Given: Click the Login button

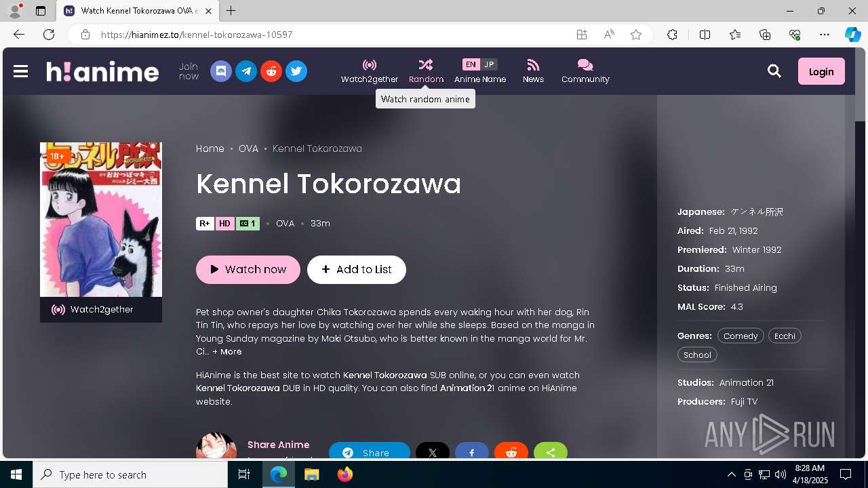Looking at the screenshot, I should tap(821, 71).
